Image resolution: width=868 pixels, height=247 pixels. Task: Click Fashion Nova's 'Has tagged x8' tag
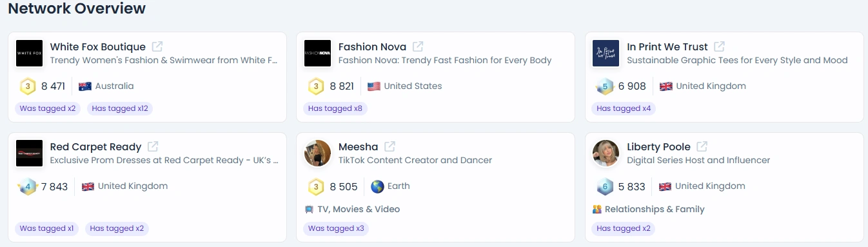[335, 108]
